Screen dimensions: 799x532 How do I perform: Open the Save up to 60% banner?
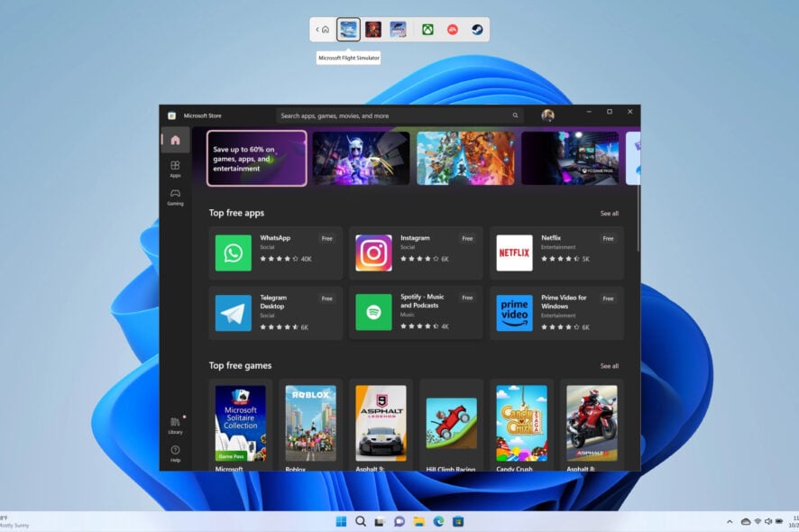click(257, 159)
